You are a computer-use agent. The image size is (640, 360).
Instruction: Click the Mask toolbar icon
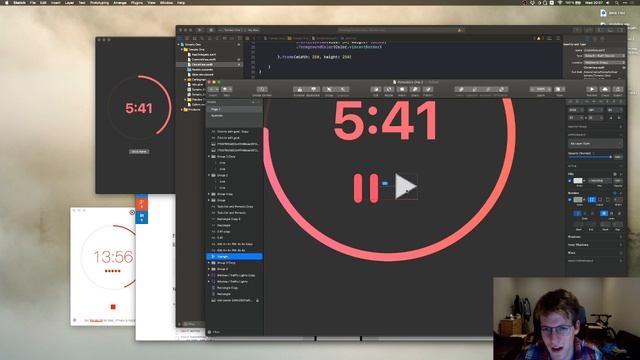click(402, 89)
